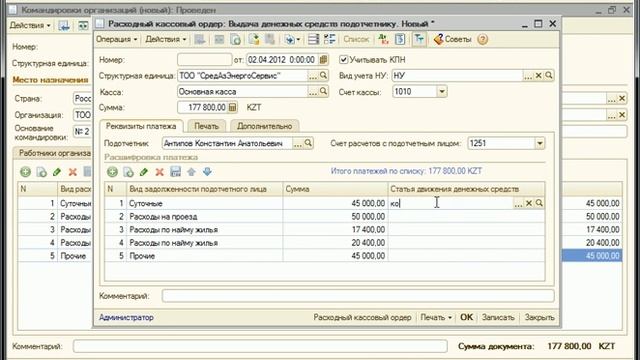The image size is (640, 360).
Task: Open the Печать dropdown in bottom bar
Action: pos(436,317)
